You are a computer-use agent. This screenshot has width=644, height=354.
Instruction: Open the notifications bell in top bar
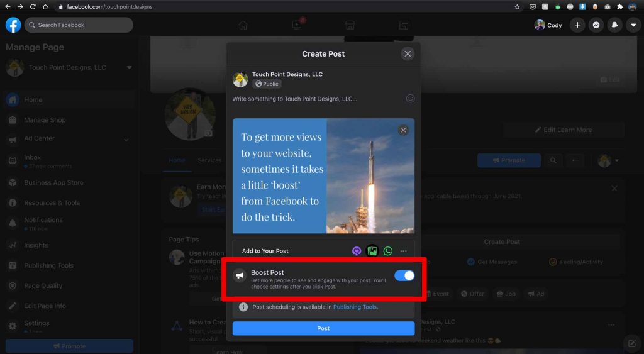[x=614, y=25]
